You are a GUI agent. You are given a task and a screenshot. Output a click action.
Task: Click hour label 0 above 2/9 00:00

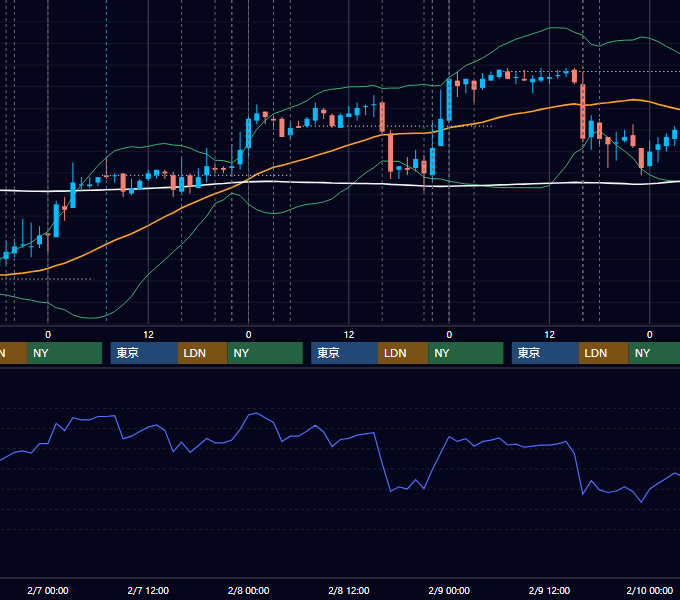(x=449, y=335)
